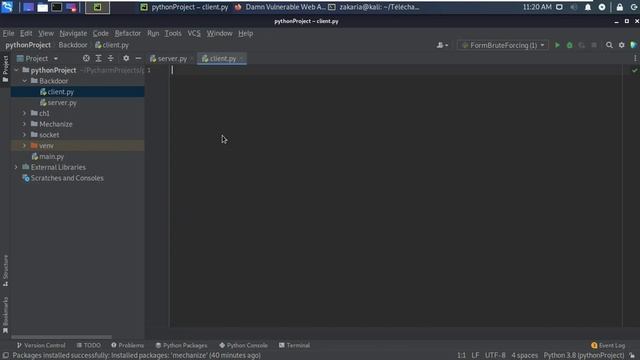The image size is (640, 360).
Task: Open the File menu
Action: click(x=8, y=33)
